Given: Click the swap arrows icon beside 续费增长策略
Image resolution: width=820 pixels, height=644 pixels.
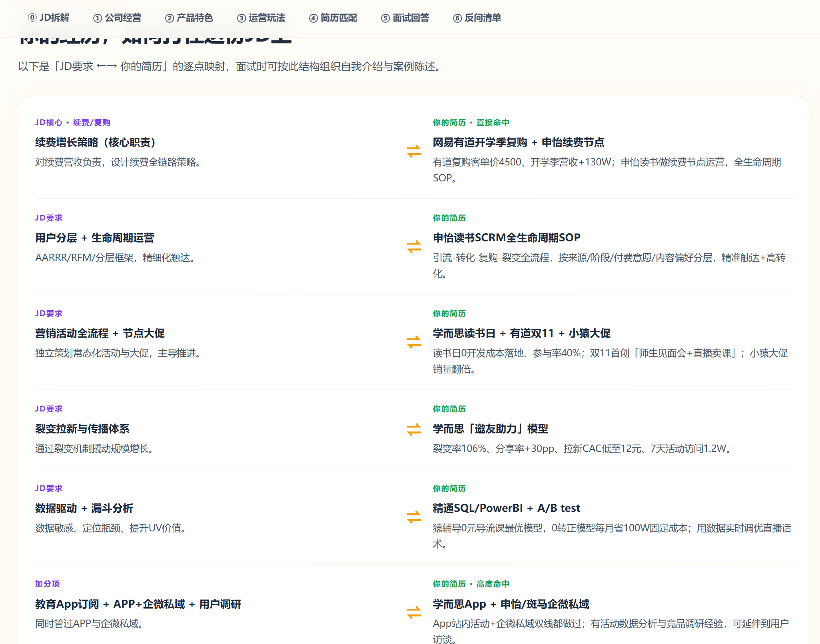Looking at the screenshot, I should [x=414, y=151].
